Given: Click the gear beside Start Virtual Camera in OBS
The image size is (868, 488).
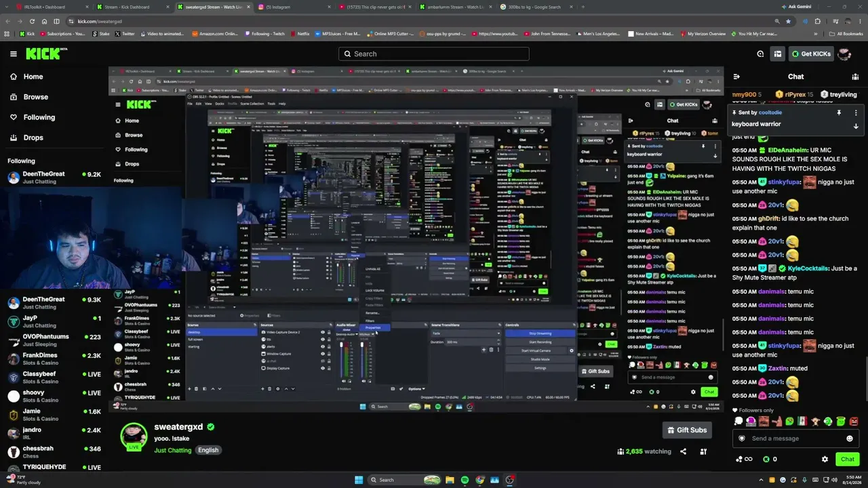Looking at the screenshot, I should pyautogui.click(x=571, y=350).
